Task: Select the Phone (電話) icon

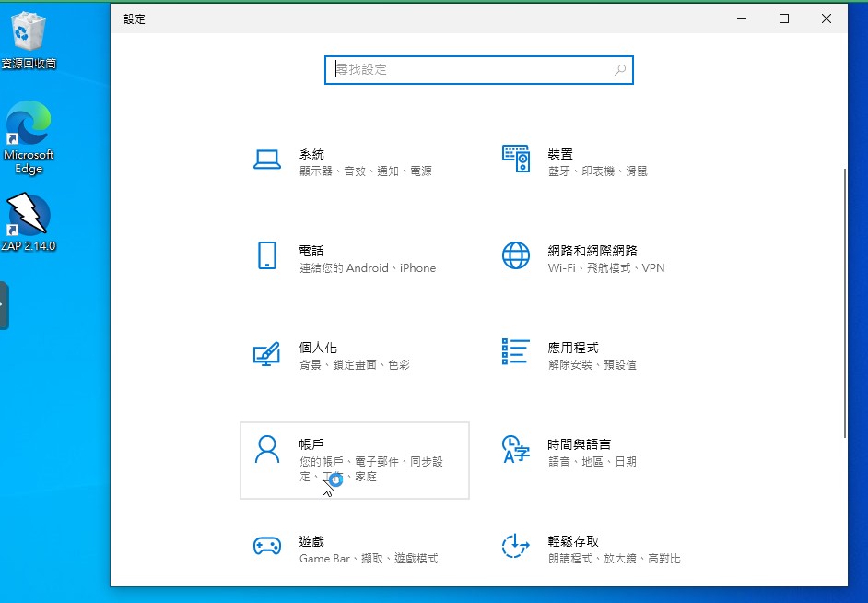Action: (x=267, y=255)
